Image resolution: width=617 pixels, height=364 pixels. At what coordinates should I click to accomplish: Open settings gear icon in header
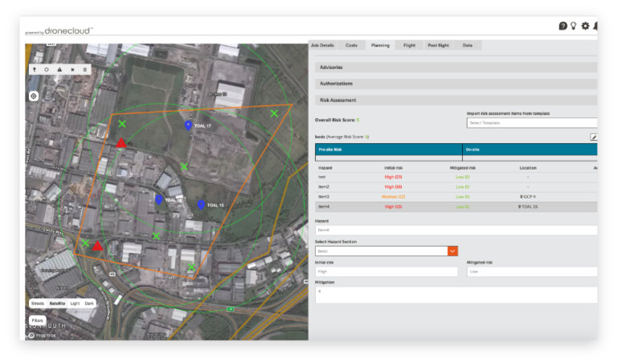(x=585, y=26)
